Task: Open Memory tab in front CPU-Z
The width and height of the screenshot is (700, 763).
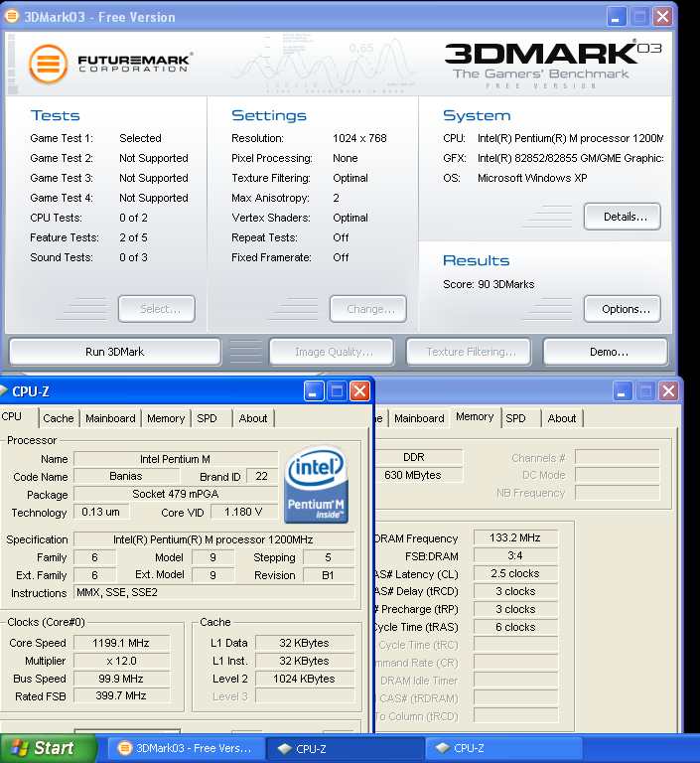Action: 166,418
